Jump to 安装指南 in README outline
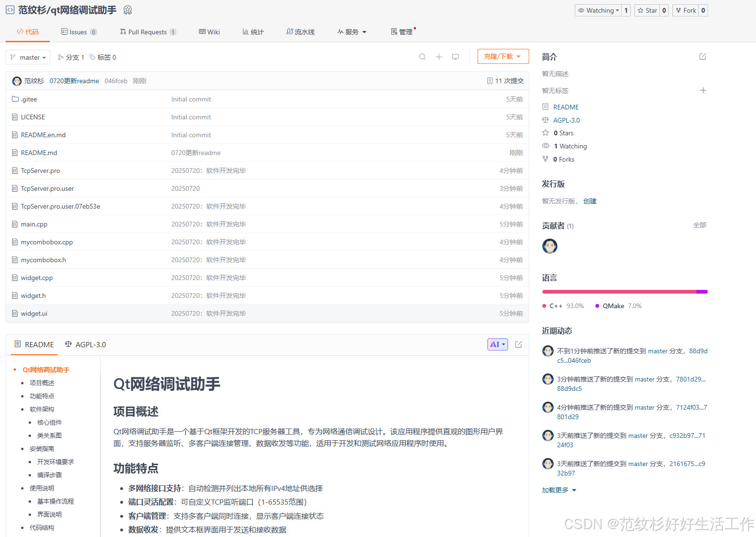 click(x=42, y=449)
